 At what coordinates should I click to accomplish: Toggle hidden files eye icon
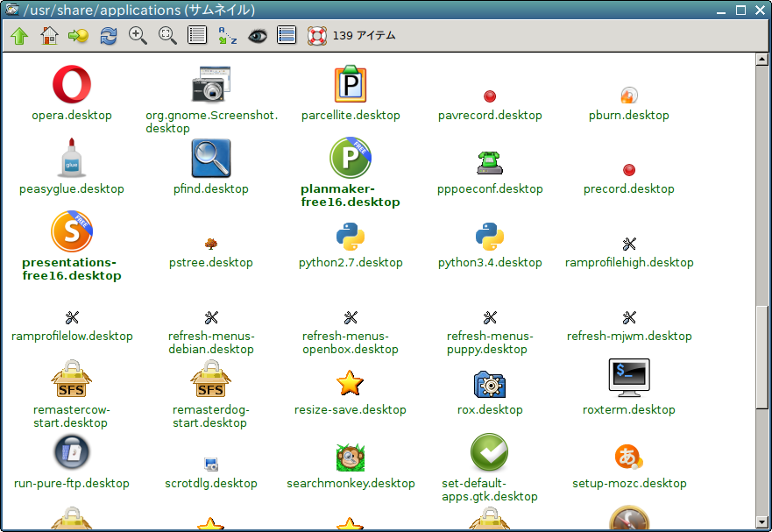[257, 35]
